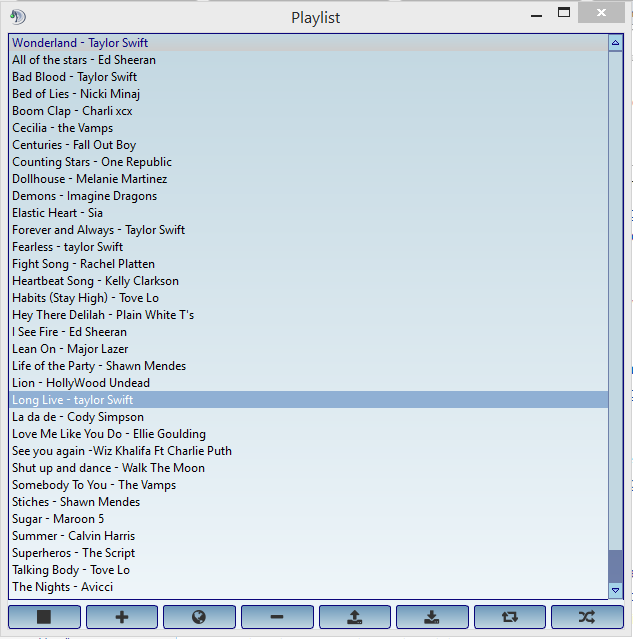Select "Centuries - Fall Out Boy"
The height and width of the screenshot is (639, 633).
[308, 145]
